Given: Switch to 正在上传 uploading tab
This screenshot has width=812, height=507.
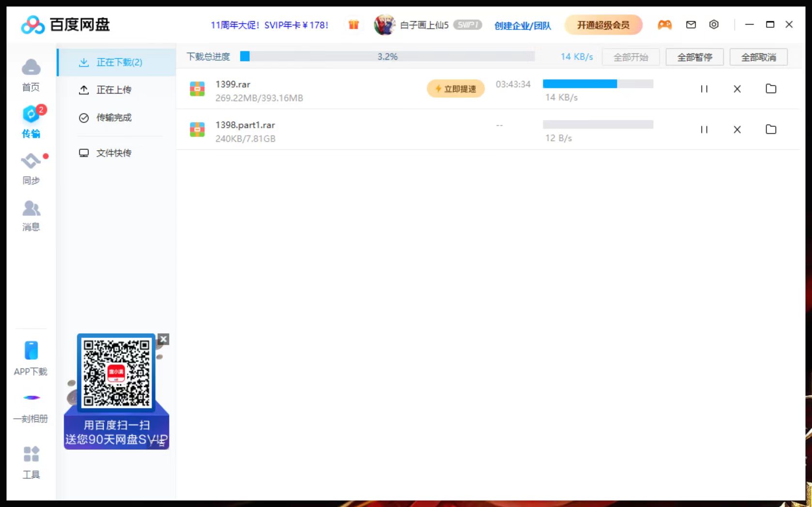Looking at the screenshot, I should 113,90.
